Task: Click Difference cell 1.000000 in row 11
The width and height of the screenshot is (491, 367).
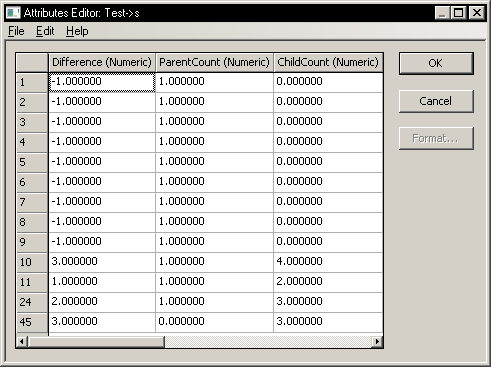Action: [x=102, y=282]
